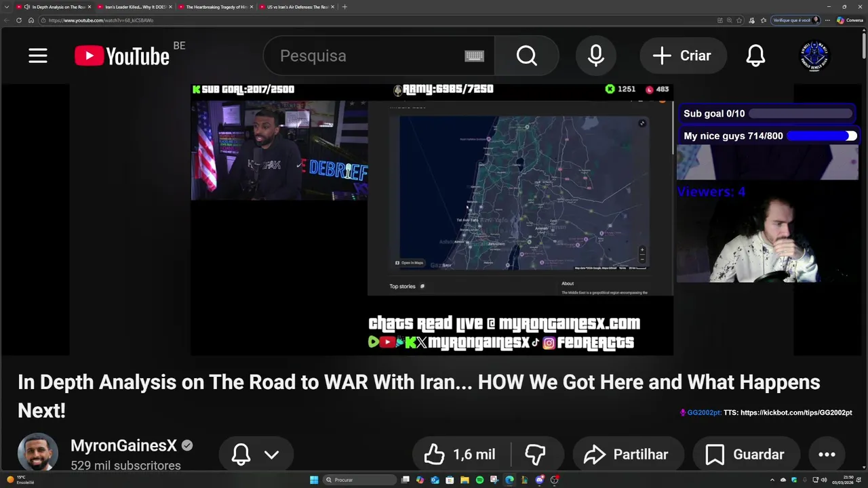
Task: Open Spotify from the taskbar
Action: pyautogui.click(x=480, y=480)
